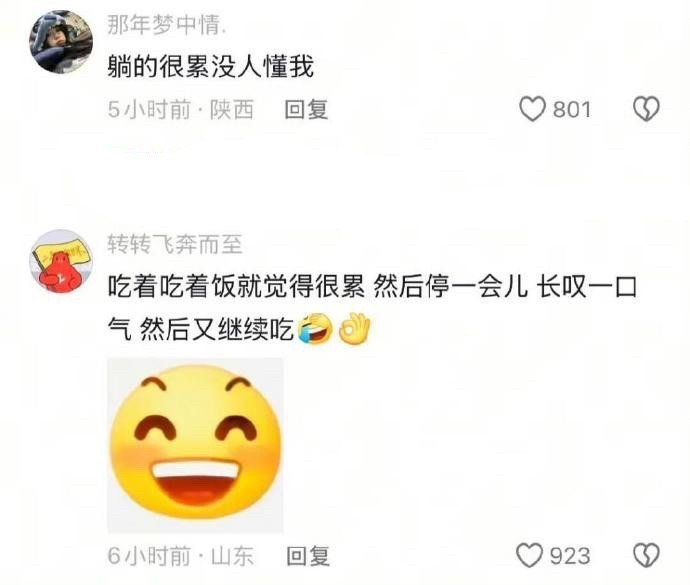Open username 转转飞奔而至

coord(175,244)
